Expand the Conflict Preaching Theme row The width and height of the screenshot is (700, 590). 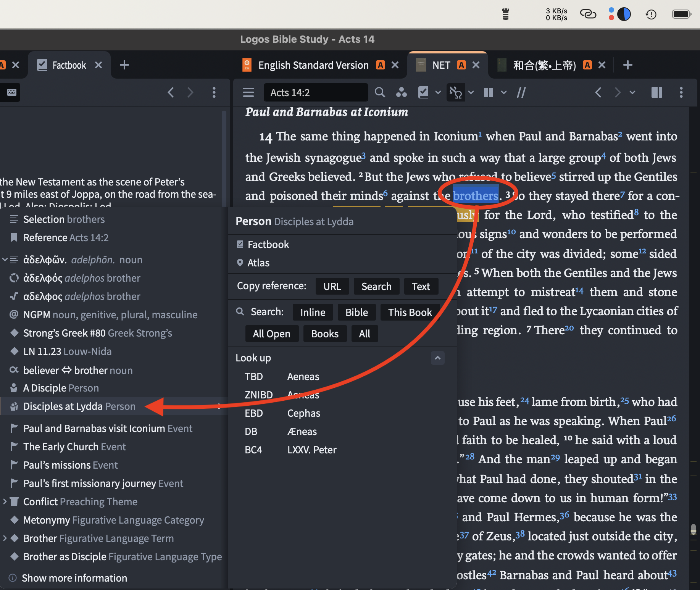coord(5,501)
